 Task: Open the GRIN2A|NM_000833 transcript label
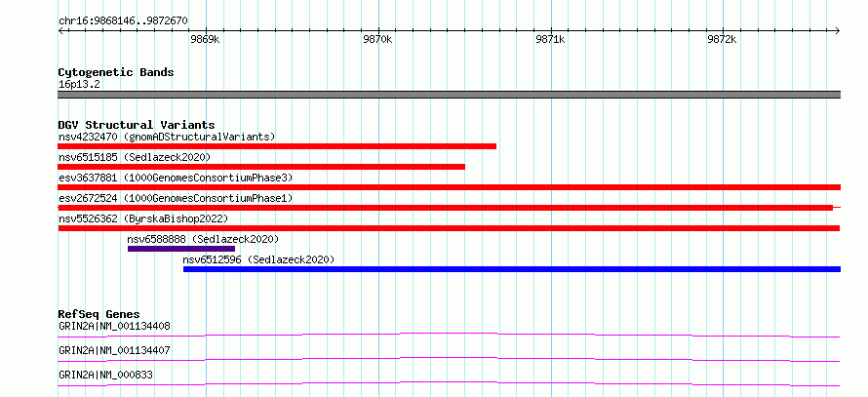(105, 375)
